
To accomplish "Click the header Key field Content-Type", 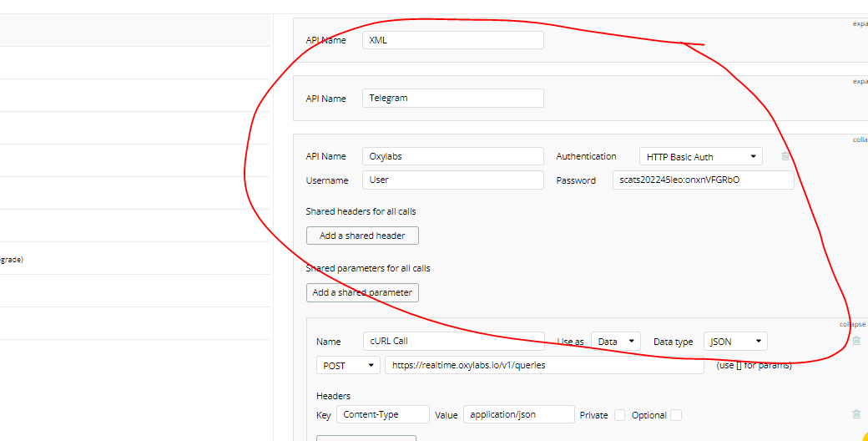I will click(382, 414).
